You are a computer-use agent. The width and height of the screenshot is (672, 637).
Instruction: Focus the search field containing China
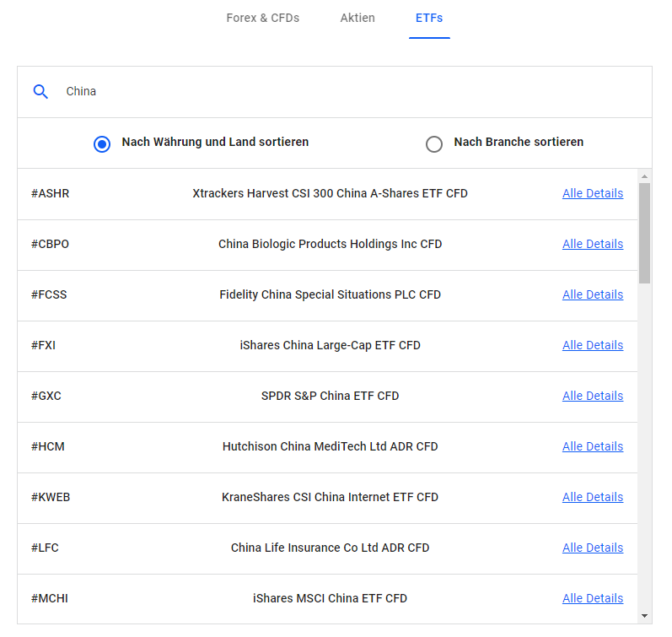(x=334, y=92)
